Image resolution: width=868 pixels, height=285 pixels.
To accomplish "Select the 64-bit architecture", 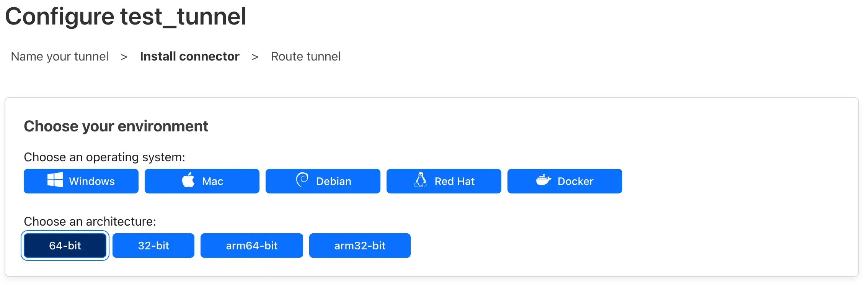I will (65, 245).
